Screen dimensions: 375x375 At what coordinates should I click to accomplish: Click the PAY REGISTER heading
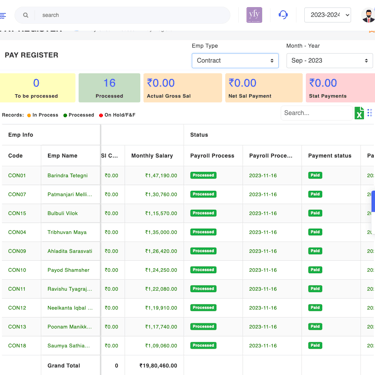pyautogui.click(x=32, y=55)
